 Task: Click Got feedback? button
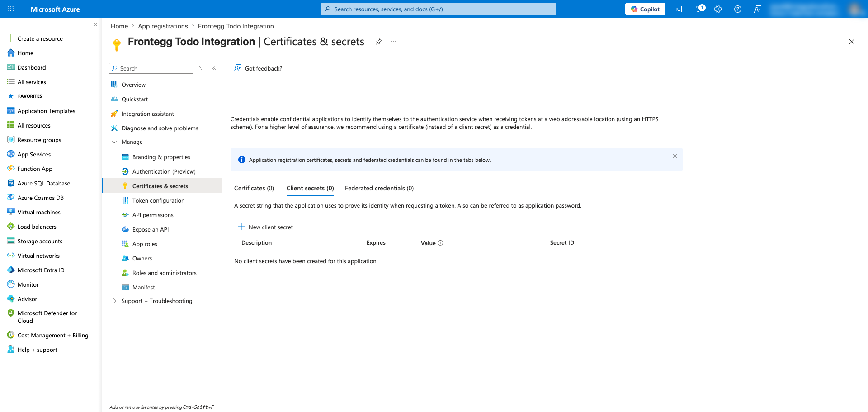[258, 68]
